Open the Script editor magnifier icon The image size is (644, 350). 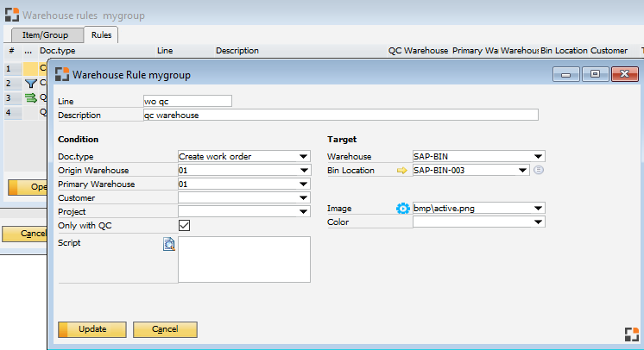tap(169, 244)
